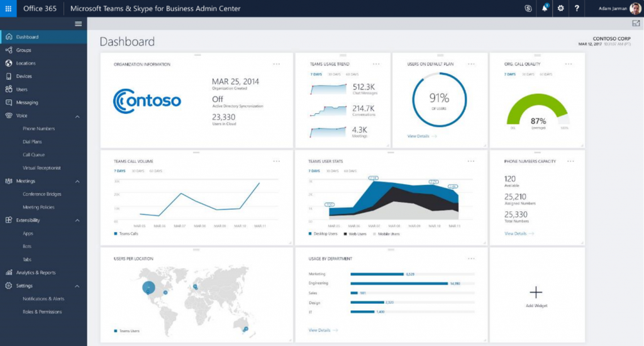Select 7 Days in Org. Call Quality
This screenshot has width=644, height=346.
click(x=509, y=74)
